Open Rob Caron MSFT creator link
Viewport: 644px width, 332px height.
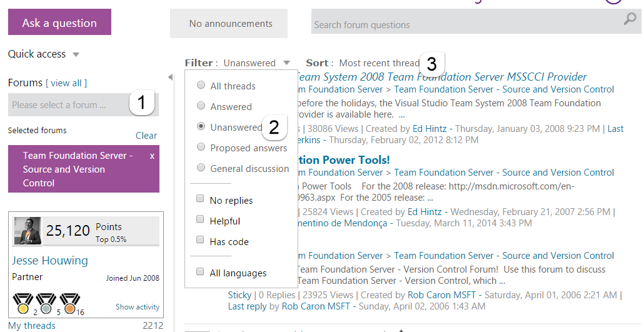[441, 295]
